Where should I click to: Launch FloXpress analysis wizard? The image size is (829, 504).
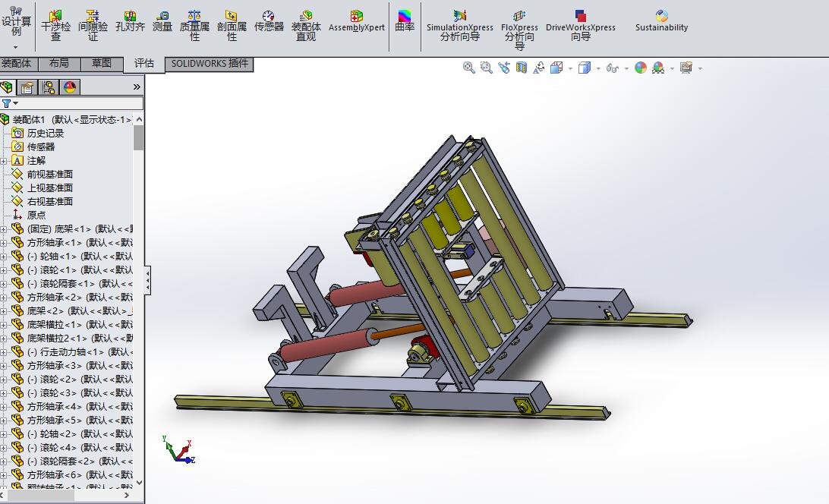point(520,30)
